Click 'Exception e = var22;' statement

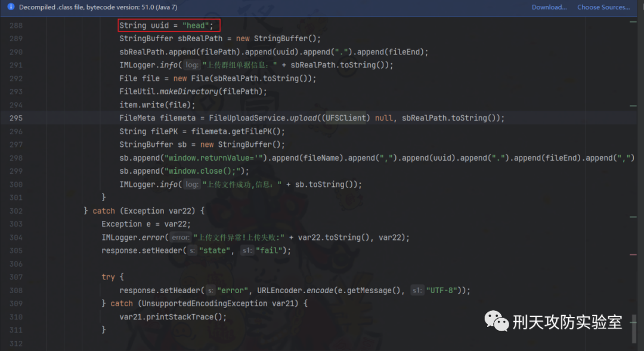point(146,224)
